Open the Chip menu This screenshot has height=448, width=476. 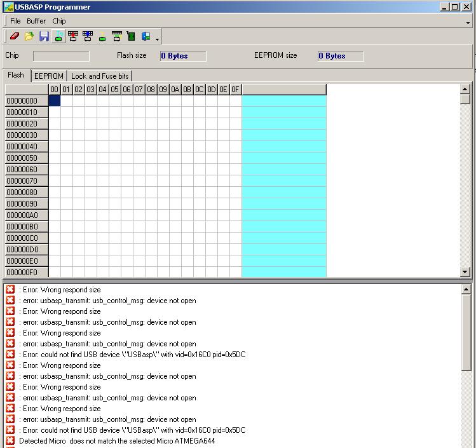59,21
